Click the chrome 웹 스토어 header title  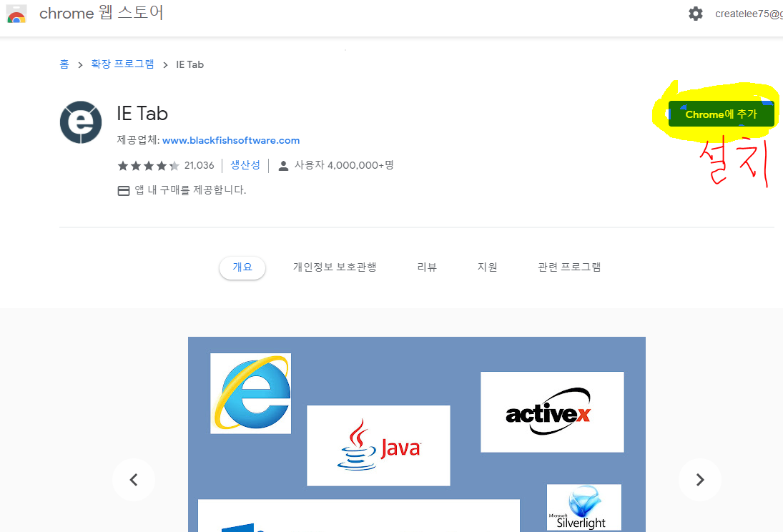tap(102, 13)
